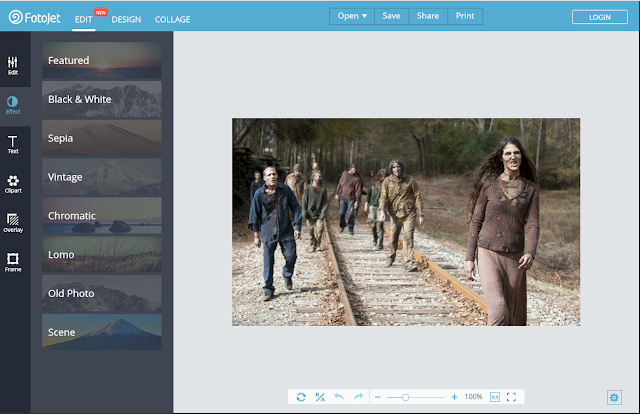640x414 pixels.
Task: Click the zombie photo on canvas
Action: (406, 222)
